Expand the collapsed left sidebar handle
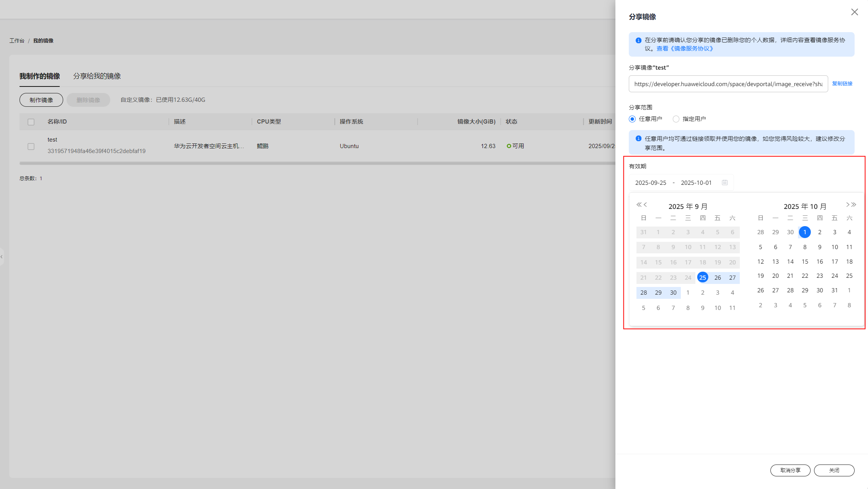868x489 pixels. 2,257
